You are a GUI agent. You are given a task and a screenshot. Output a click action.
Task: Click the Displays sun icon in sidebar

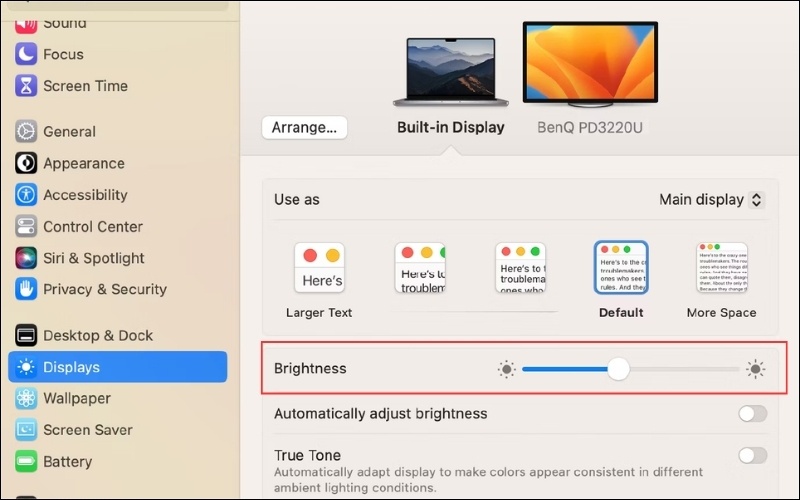click(26, 367)
